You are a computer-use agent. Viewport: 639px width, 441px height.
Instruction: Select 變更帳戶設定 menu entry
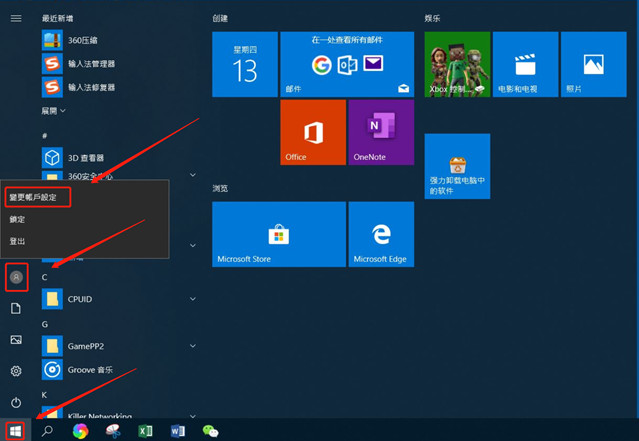click(x=33, y=198)
